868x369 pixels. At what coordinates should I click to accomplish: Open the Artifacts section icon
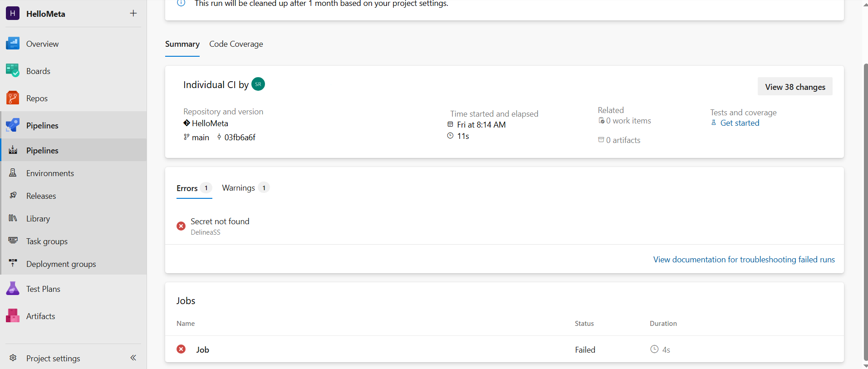coord(13,316)
